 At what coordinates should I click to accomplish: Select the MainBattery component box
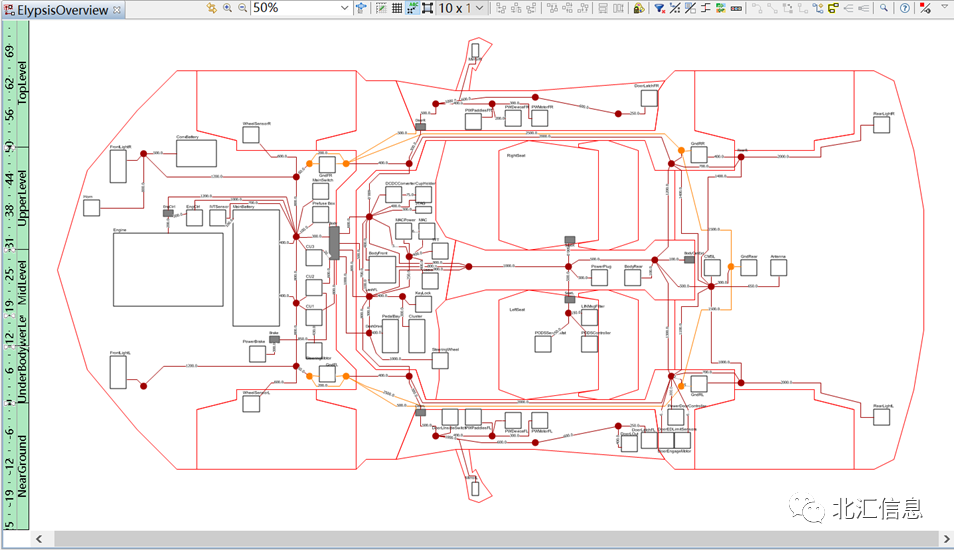point(256,268)
